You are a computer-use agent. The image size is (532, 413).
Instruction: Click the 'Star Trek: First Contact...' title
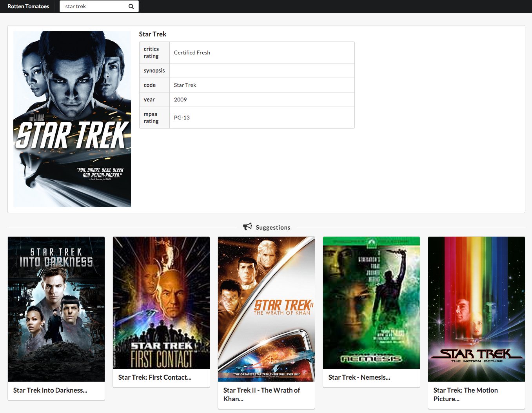(155, 377)
